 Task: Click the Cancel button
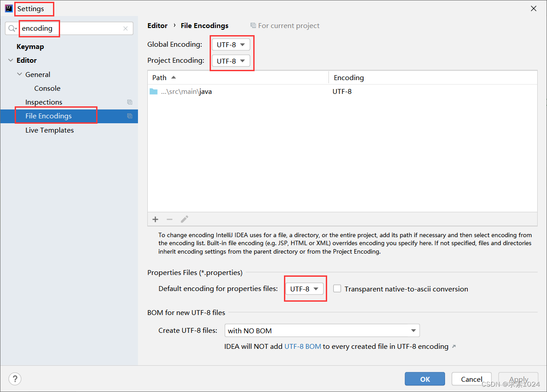[x=472, y=379]
